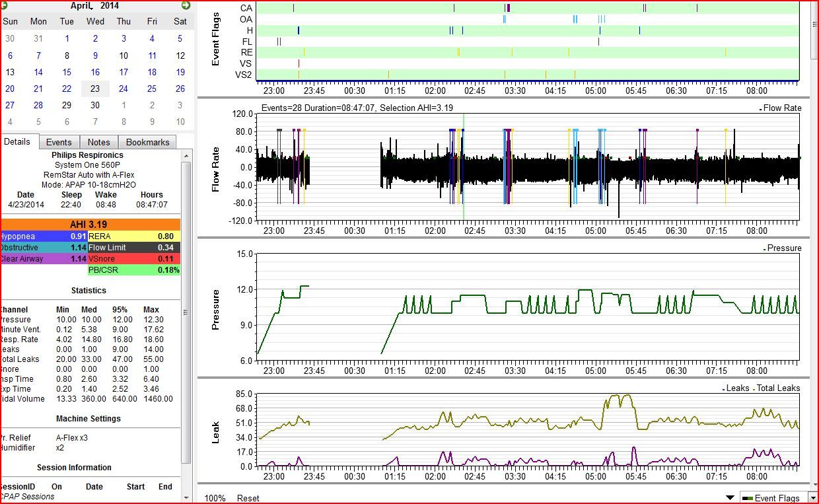Select April 29 in the calendar

point(67,105)
